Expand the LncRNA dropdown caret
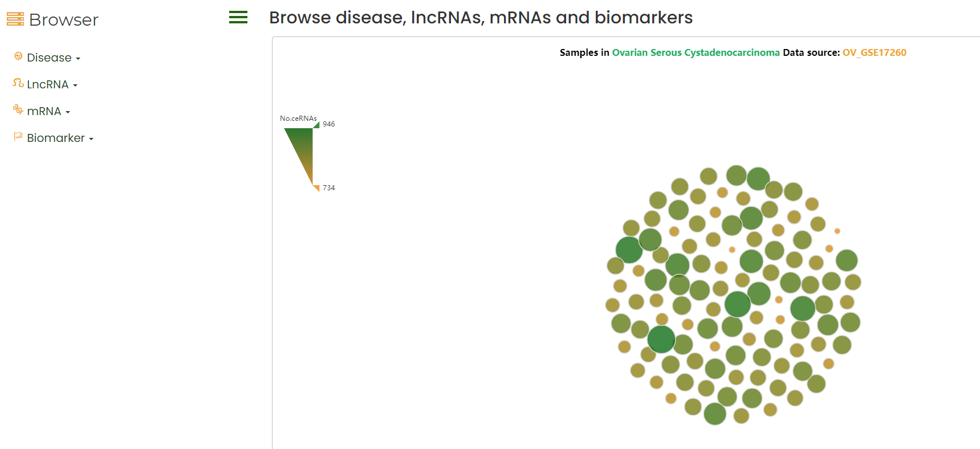This screenshot has height=449, width=980. pyautogui.click(x=75, y=85)
